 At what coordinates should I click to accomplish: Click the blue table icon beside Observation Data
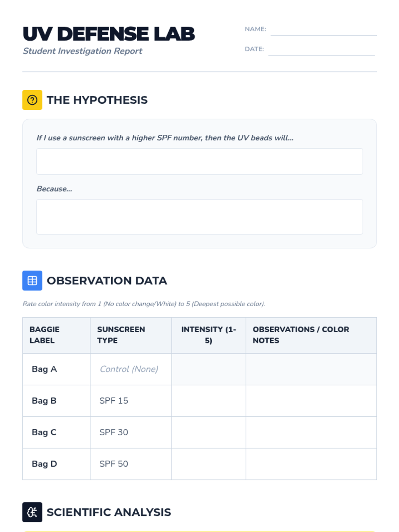point(32,281)
